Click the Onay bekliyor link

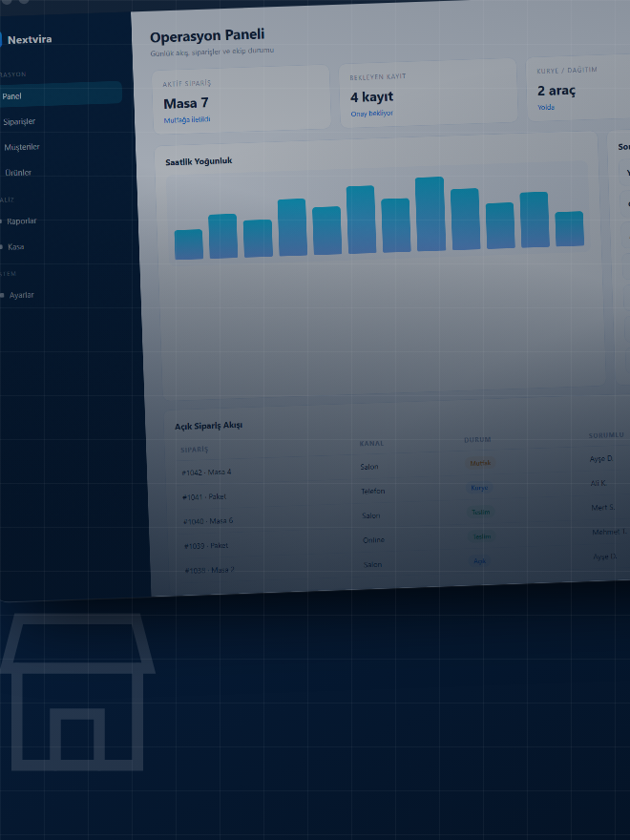tap(371, 114)
